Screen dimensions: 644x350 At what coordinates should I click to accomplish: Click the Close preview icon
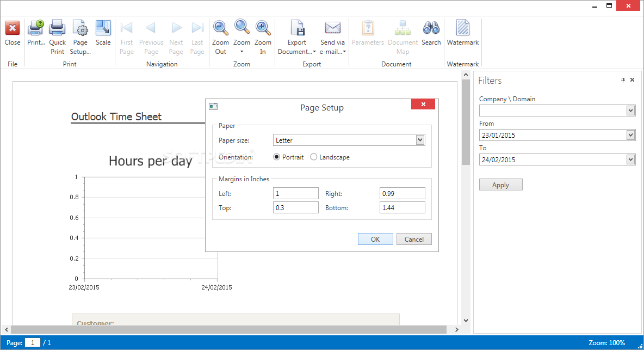click(13, 28)
